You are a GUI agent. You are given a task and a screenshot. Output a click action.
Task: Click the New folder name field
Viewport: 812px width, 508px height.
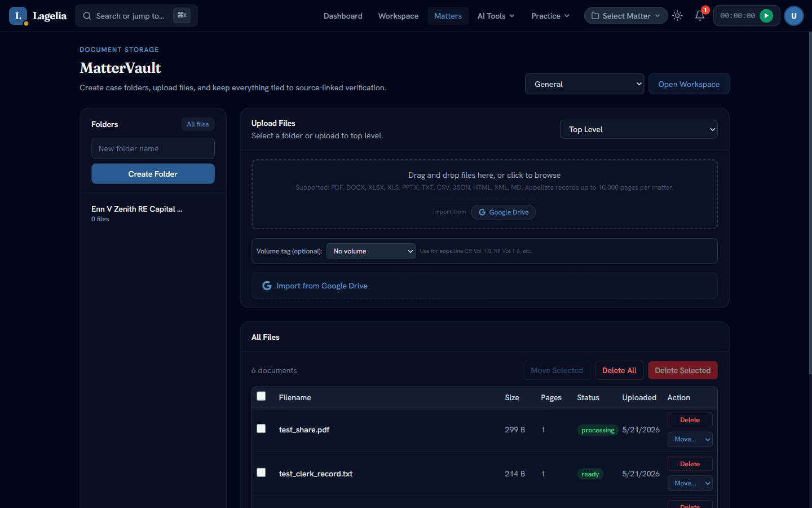pos(153,148)
